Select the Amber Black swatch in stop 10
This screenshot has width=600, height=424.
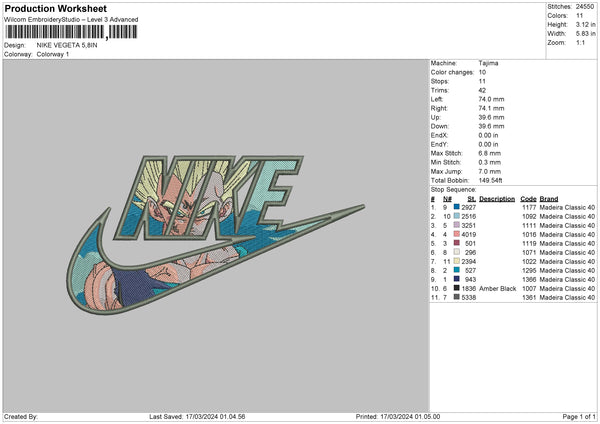pyautogui.click(x=457, y=288)
